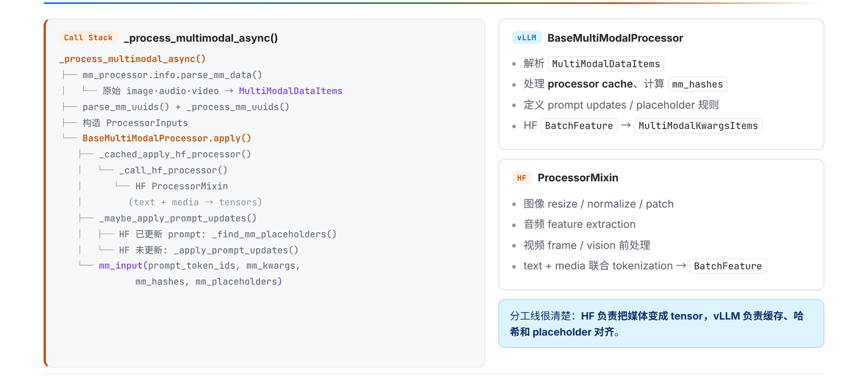
Task: Click the "图像 resize / normalize / patch" bullet
Action: click(599, 204)
